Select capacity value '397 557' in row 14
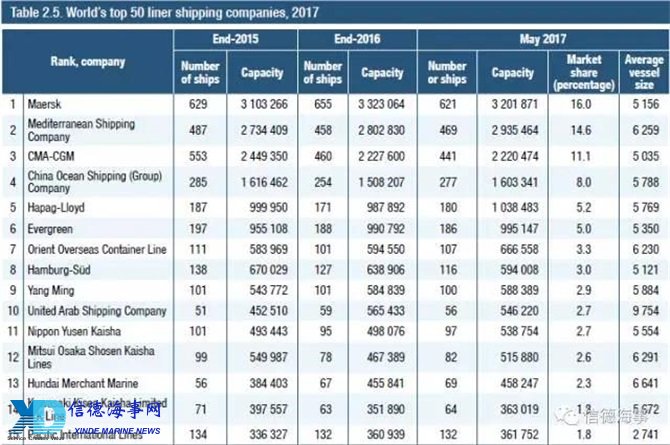 tap(268, 410)
